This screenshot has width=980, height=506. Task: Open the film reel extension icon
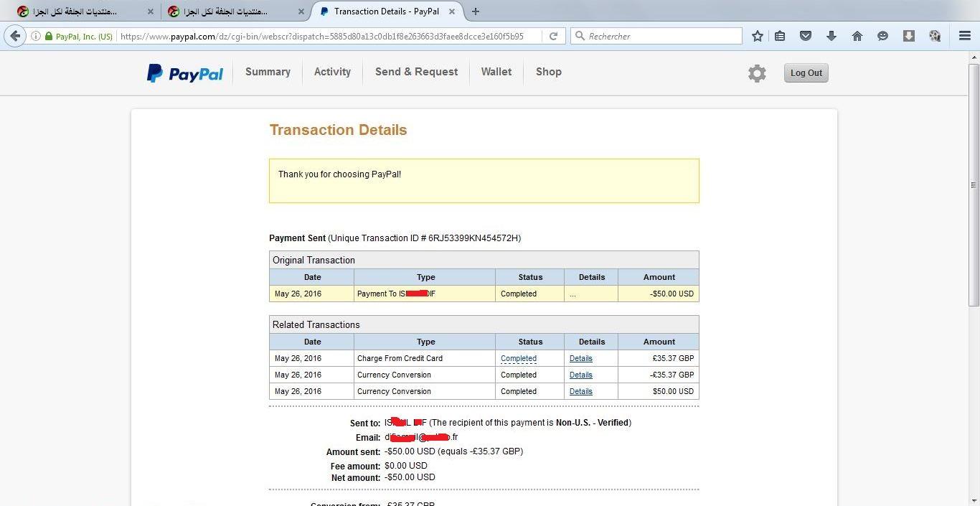[x=935, y=36]
